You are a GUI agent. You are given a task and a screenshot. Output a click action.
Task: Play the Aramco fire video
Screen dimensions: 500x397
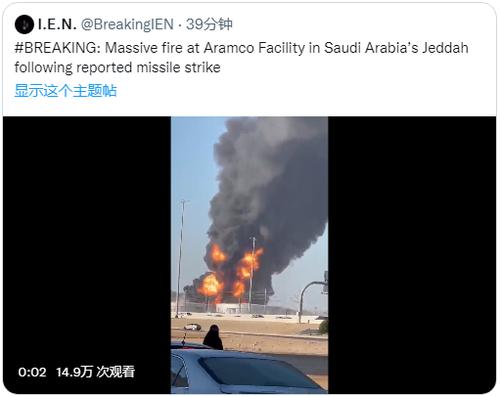click(249, 255)
